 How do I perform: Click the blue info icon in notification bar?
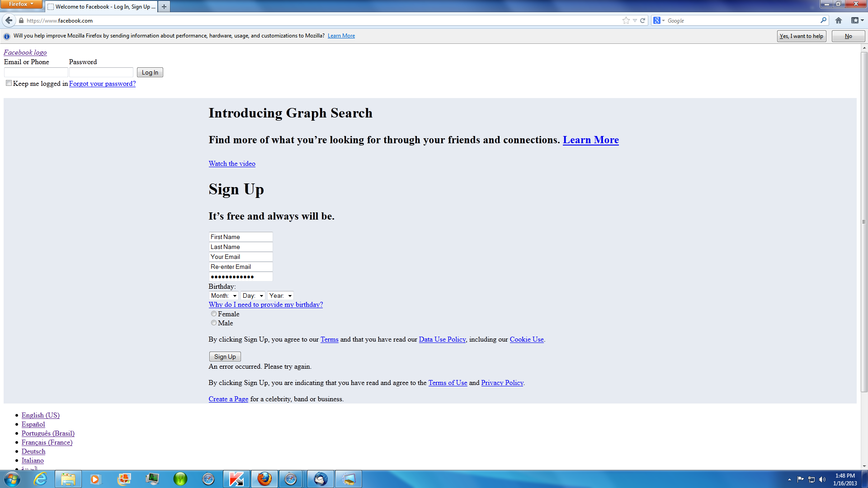[7, 36]
